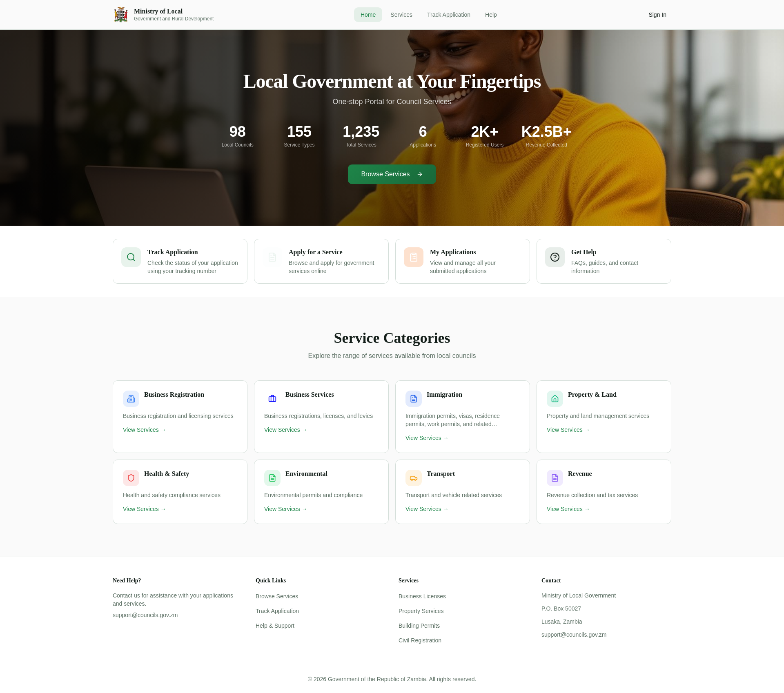This screenshot has width=784, height=693.
Task: Open the Get Help card title
Action: click(584, 252)
